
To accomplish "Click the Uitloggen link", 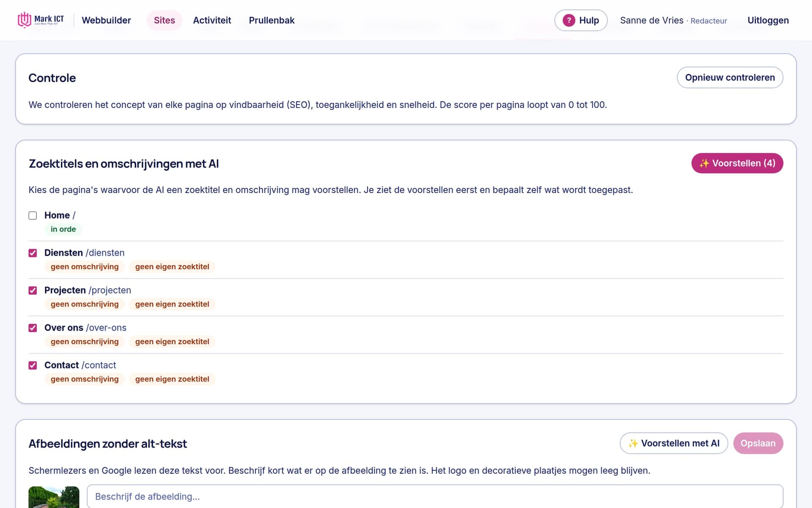I will pos(768,20).
